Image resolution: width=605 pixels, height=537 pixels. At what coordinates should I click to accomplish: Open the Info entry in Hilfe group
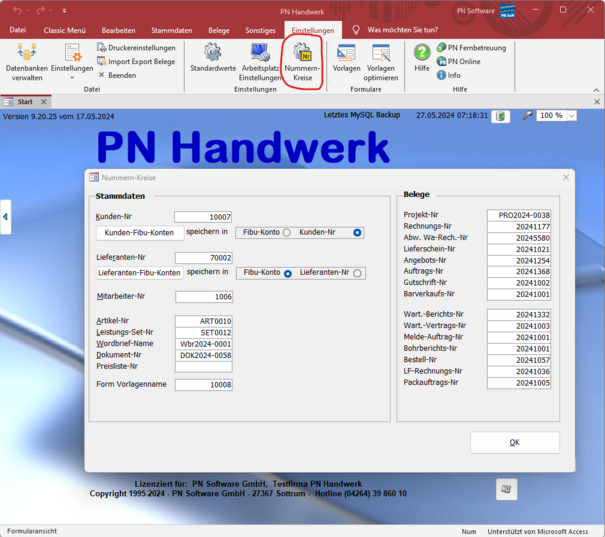coord(449,75)
